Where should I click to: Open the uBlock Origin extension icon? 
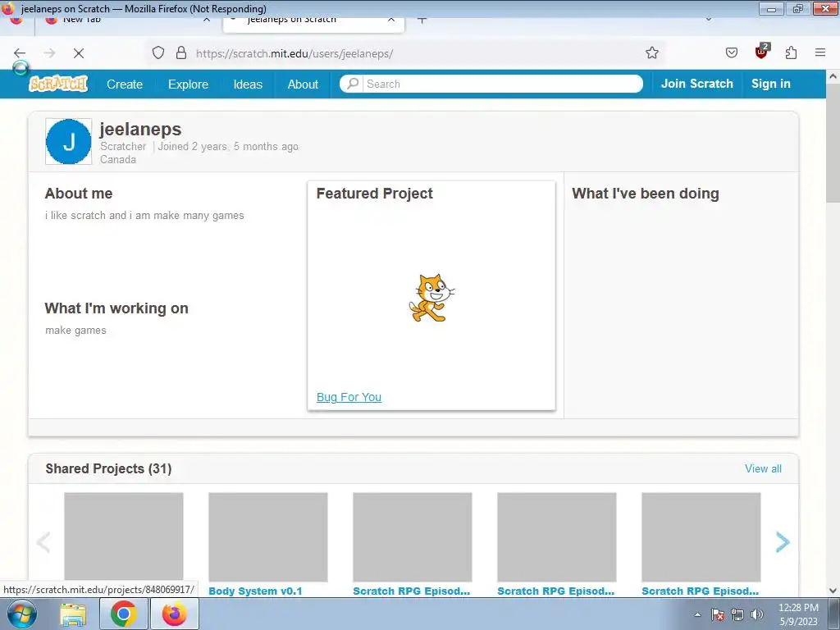[762, 52]
